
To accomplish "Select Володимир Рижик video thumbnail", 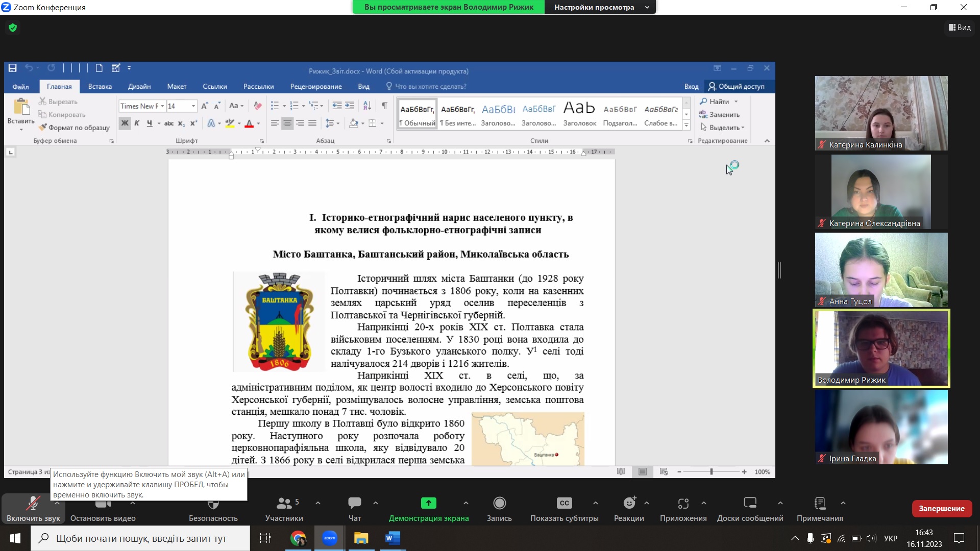I will pos(881,349).
